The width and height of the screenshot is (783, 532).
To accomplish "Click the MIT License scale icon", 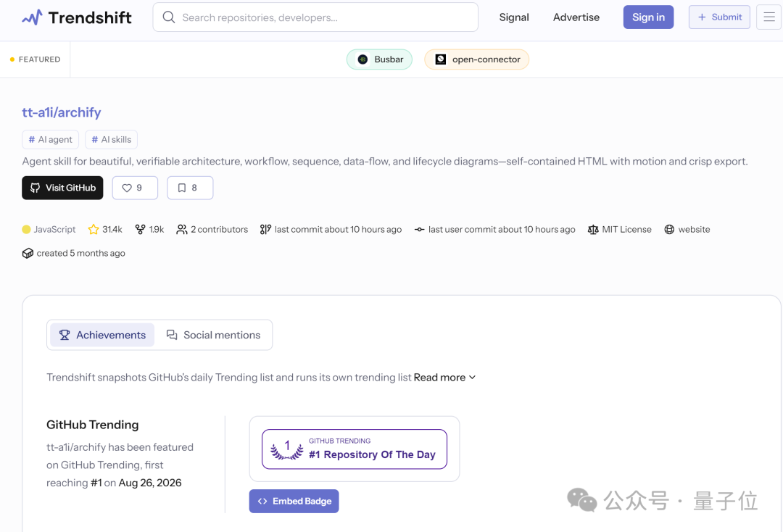I will (593, 230).
